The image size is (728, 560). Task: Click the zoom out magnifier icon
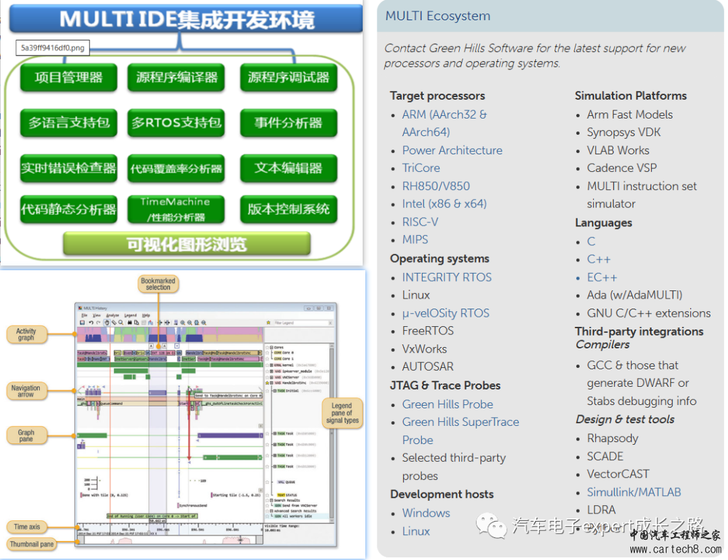pyautogui.click(x=189, y=322)
